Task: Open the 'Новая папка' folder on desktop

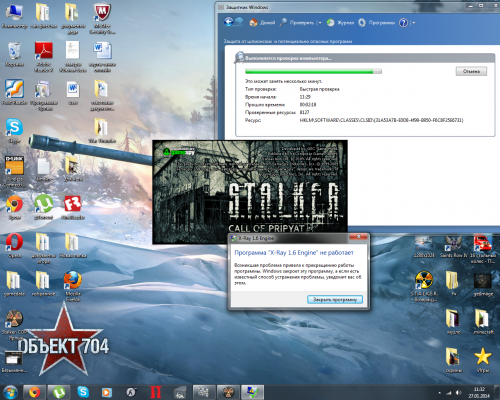Action: click(73, 245)
